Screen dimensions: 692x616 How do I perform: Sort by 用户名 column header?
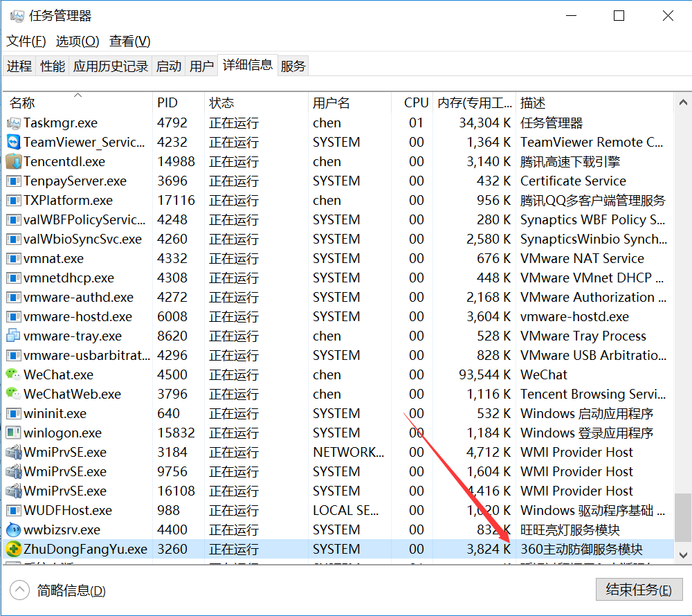349,103
